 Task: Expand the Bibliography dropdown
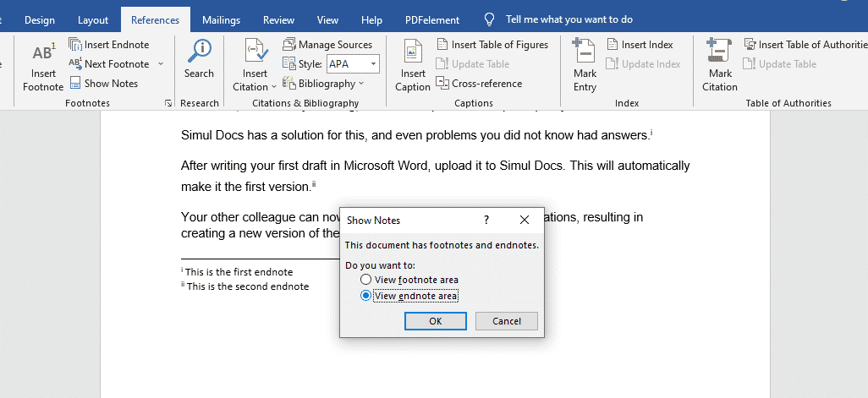tap(361, 84)
